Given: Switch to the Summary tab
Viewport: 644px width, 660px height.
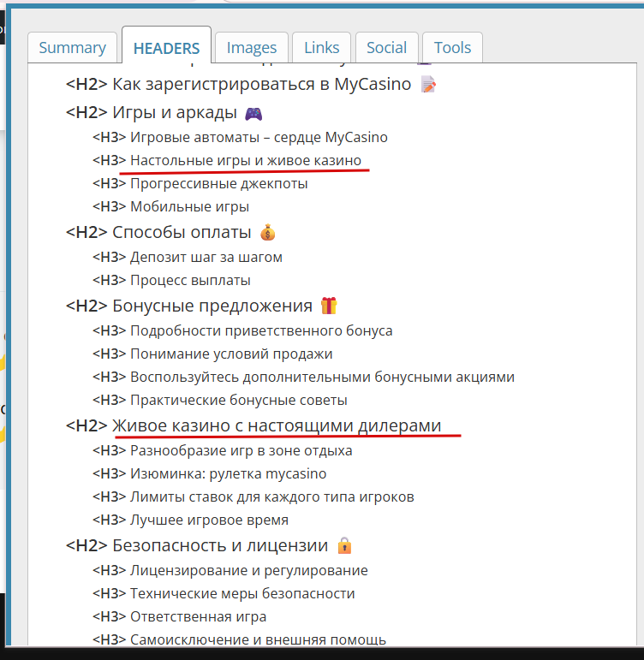Looking at the screenshot, I should pos(72,48).
